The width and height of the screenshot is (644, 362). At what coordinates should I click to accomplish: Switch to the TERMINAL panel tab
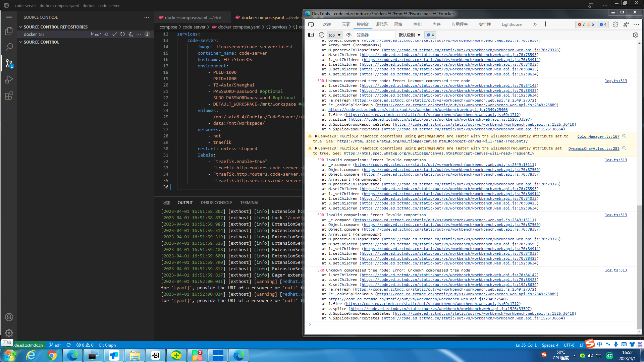point(250,203)
